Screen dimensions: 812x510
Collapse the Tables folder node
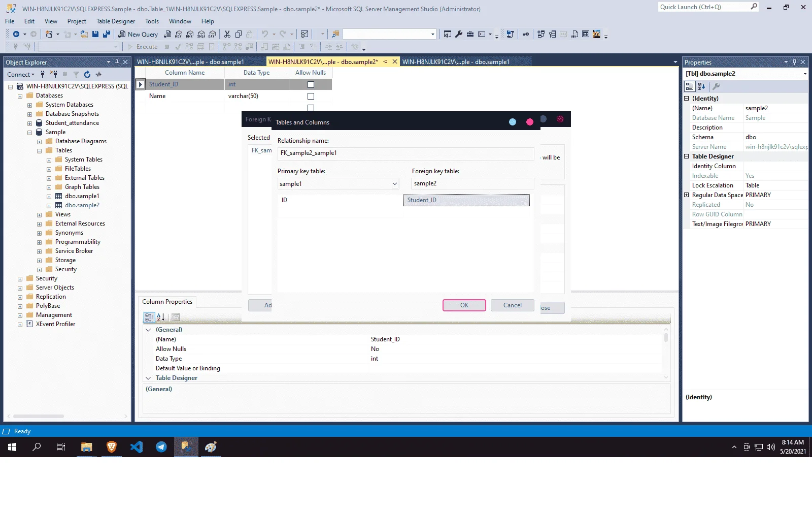click(x=39, y=151)
